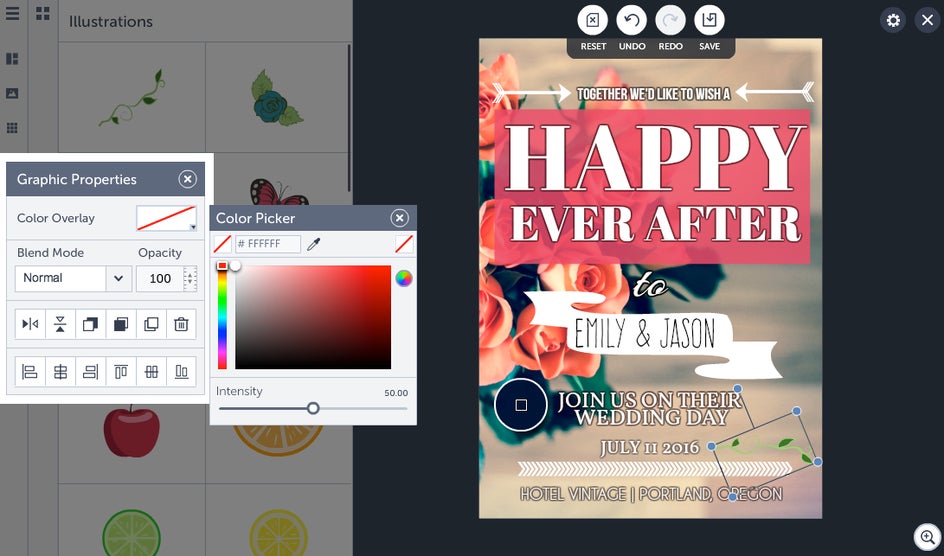Click the Redo button
Viewport: 944px width, 556px height.
pos(670,20)
